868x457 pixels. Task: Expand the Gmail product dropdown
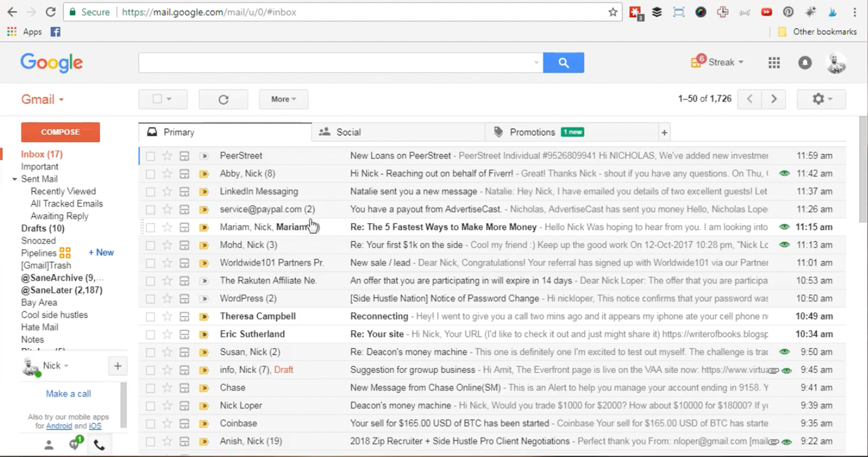click(42, 99)
